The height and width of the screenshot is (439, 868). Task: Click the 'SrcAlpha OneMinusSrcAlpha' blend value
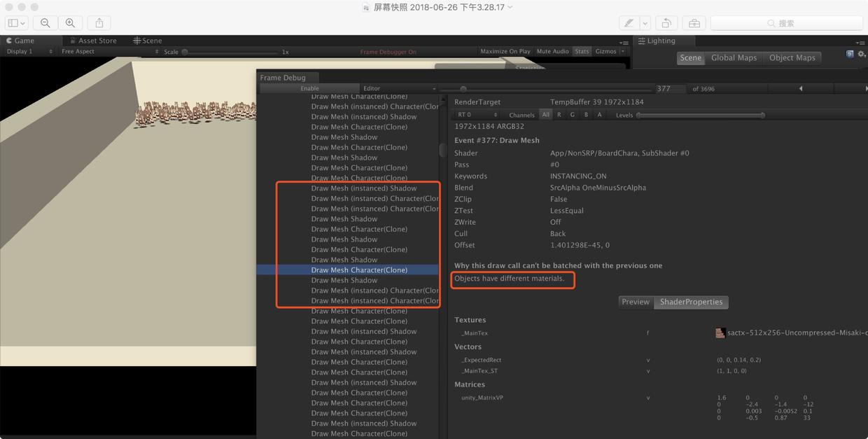point(598,188)
